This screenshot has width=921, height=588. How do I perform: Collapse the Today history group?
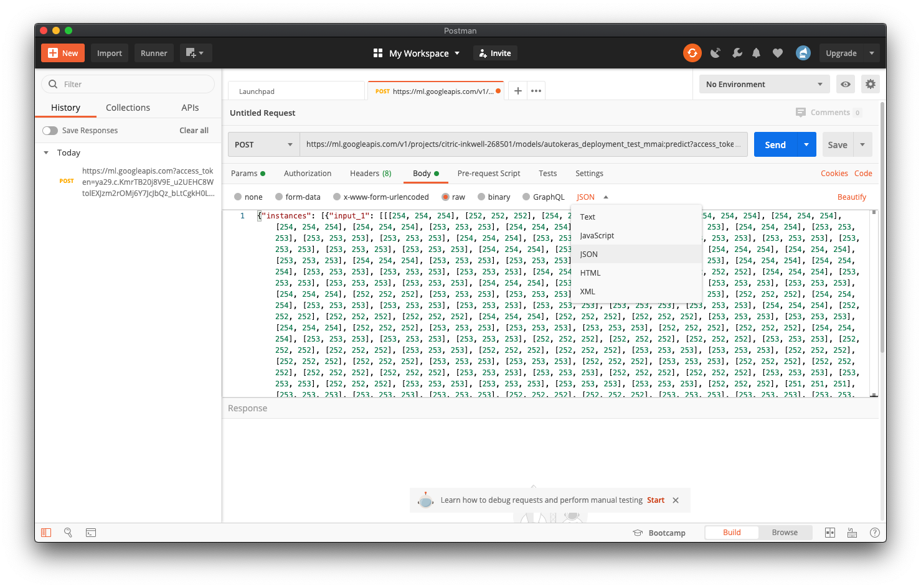coord(46,152)
